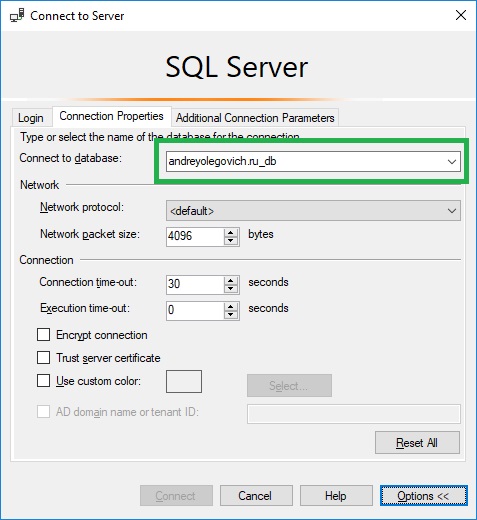Increase Connection time-out with up arrow
Image resolution: width=477 pixels, height=520 pixels.
231,280
